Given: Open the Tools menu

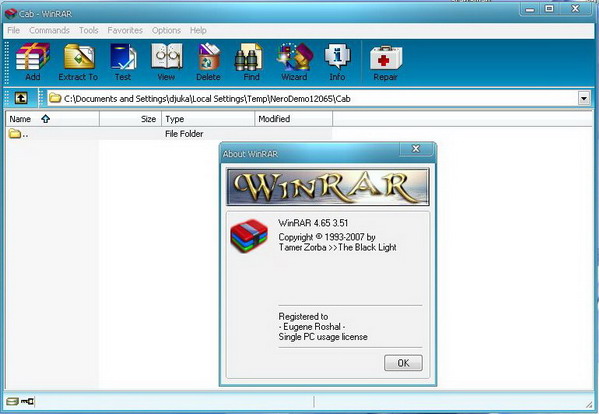Looking at the screenshot, I should tap(89, 30).
